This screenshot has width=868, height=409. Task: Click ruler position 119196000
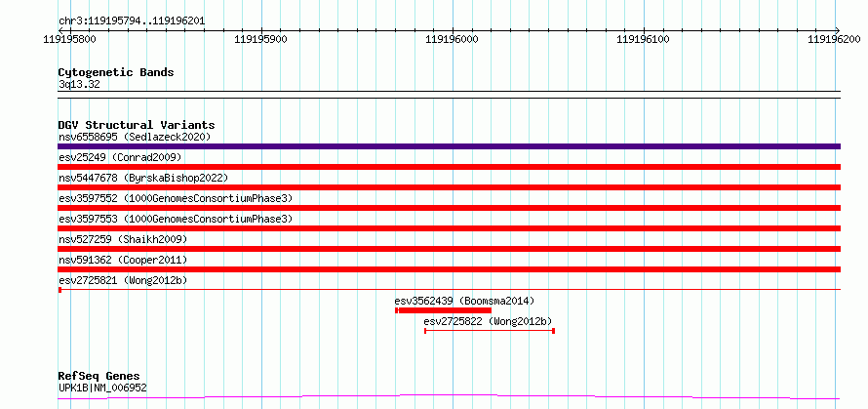(453, 40)
